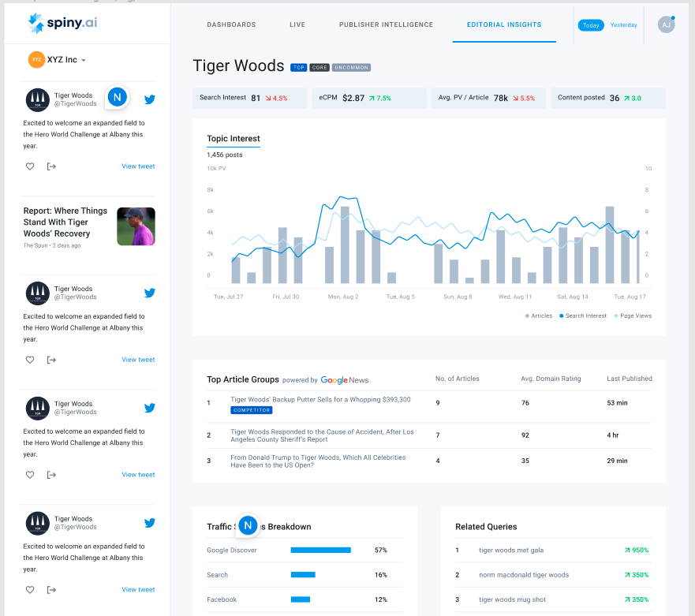Screen dimensions: 695x616
Task: Click Tiger Woods avatar on second tweet
Action: 38,293
